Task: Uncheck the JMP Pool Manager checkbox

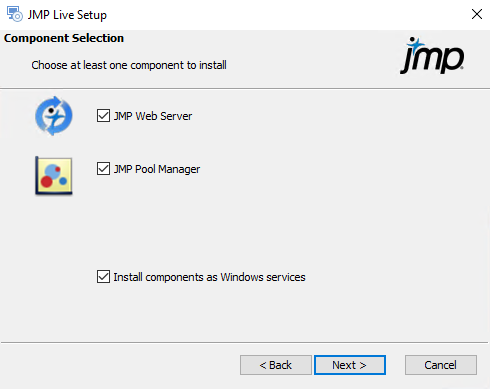Action: 103,169
